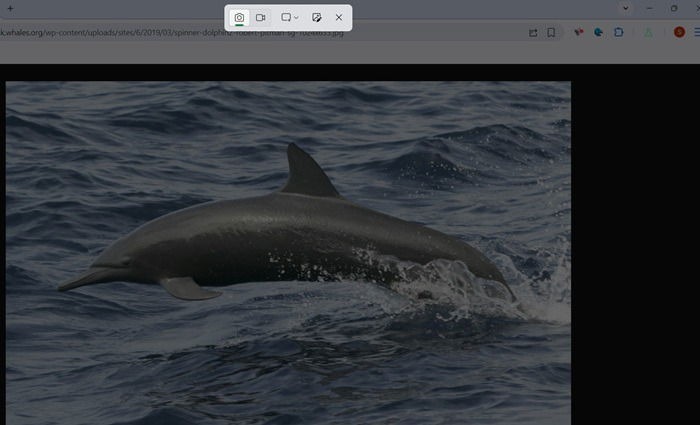700x425 pixels.
Task: Click the share page icon in address bar
Action: (x=533, y=32)
